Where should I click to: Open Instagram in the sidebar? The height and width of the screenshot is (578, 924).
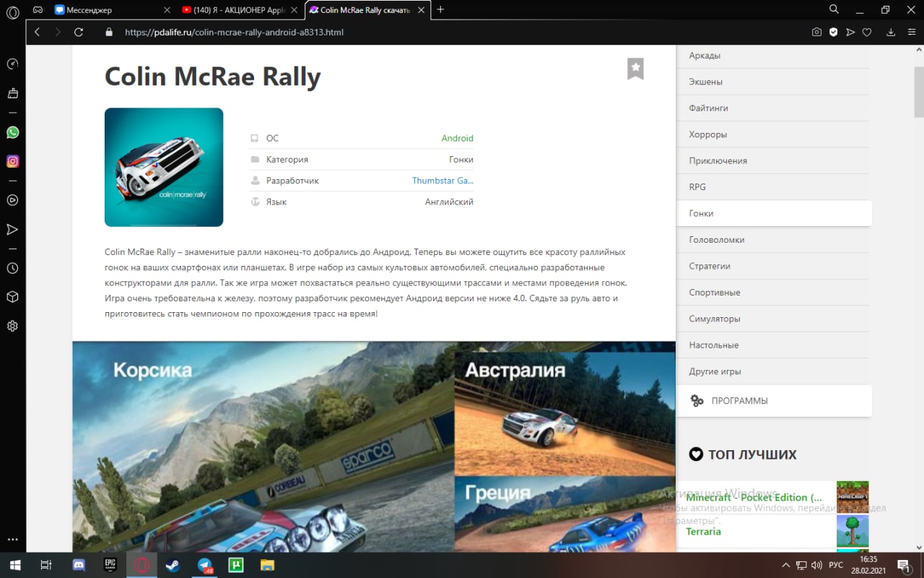click(x=12, y=161)
